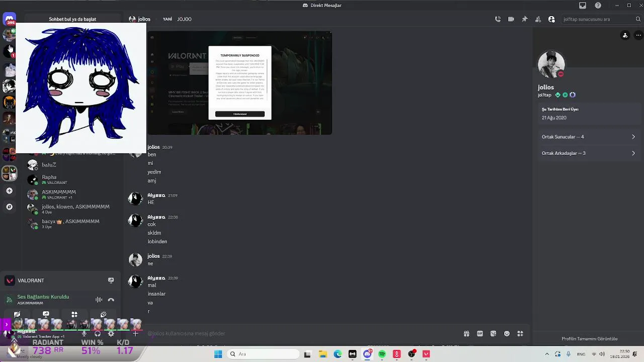The image size is (644, 362).
Task: Disconnect from the voice call
Action: point(111,300)
